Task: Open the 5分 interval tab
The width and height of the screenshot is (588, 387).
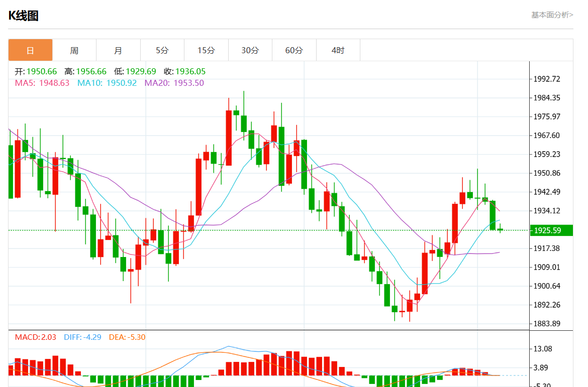Action: point(162,50)
